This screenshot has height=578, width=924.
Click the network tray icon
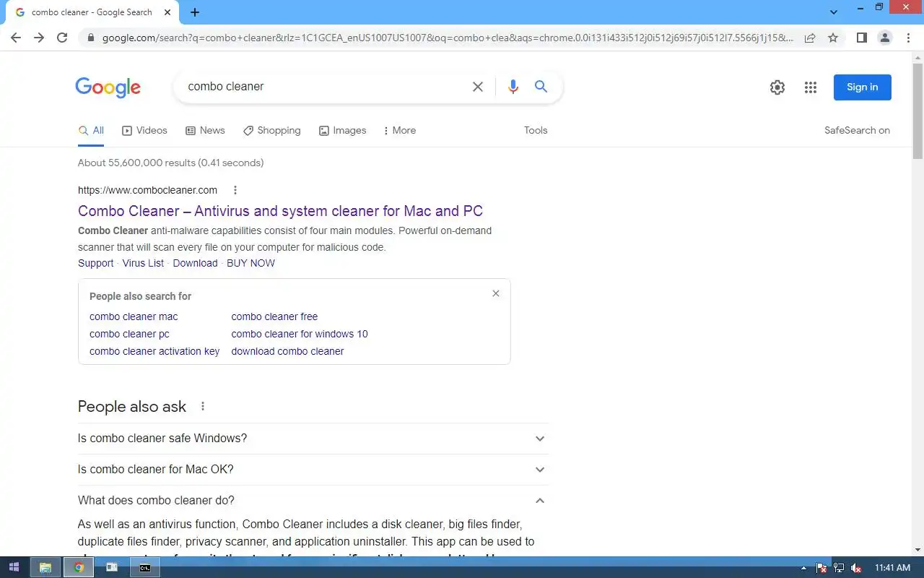pos(839,568)
